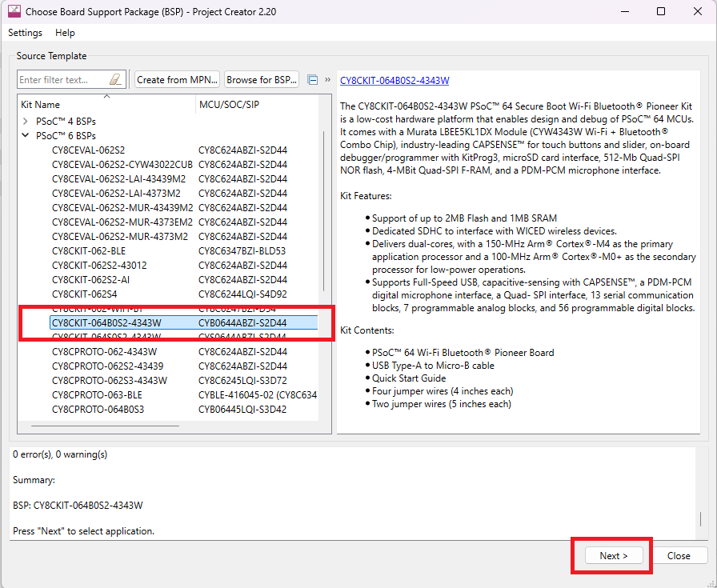Minimize the Project Creator window
The height and width of the screenshot is (588, 717).
[625, 11]
